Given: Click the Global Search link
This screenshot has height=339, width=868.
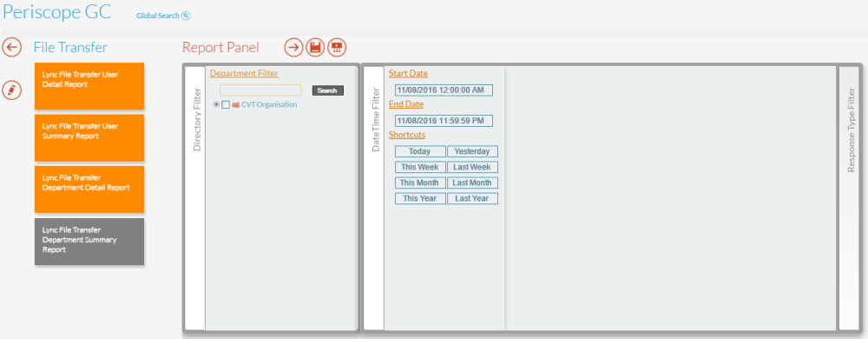Looking at the screenshot, I should (x=158, y=16).
